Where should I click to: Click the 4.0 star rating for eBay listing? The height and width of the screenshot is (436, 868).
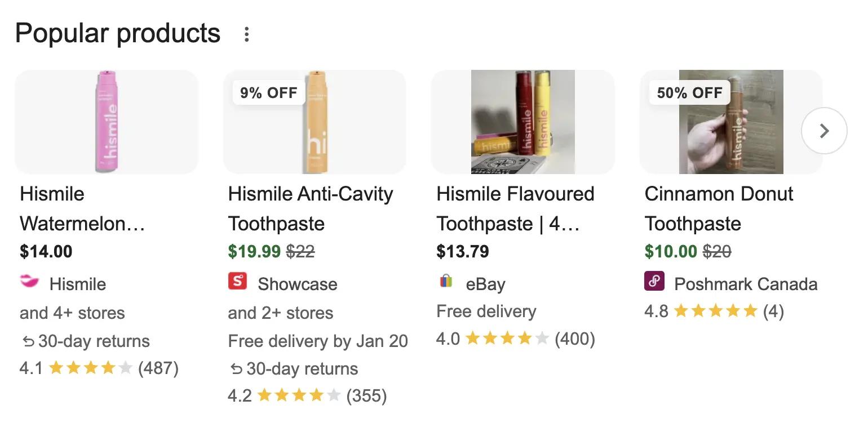pyautogui.click(x=516, y=339)
